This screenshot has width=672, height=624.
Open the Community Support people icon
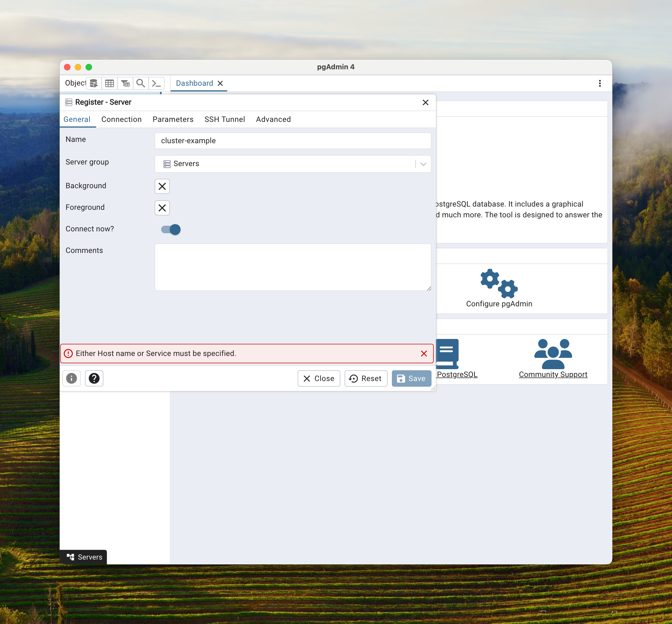pyautogui.click(x=553, y=354)
